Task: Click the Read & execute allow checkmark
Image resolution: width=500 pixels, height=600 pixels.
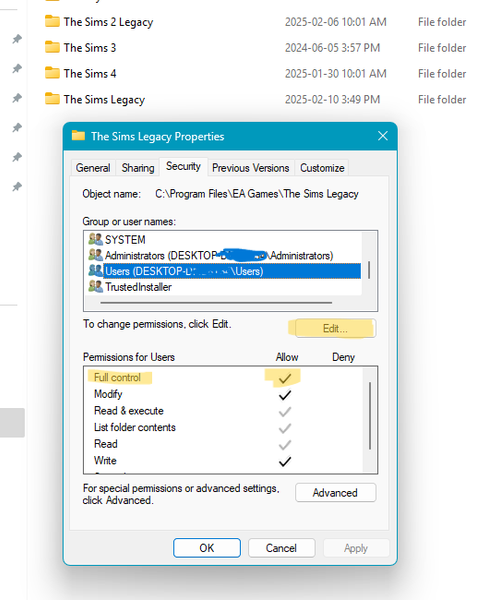Action: coord(285,412)
